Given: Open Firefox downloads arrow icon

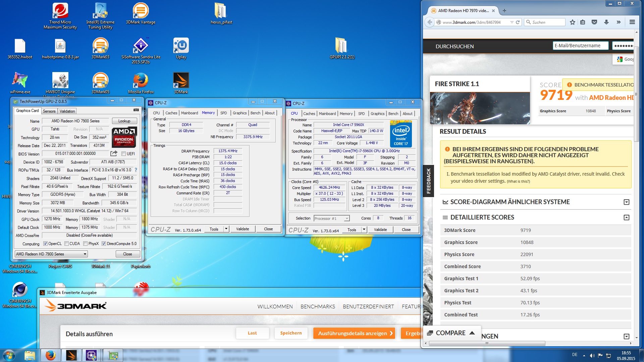Looking at the screenshot, I should coord(606,22).
